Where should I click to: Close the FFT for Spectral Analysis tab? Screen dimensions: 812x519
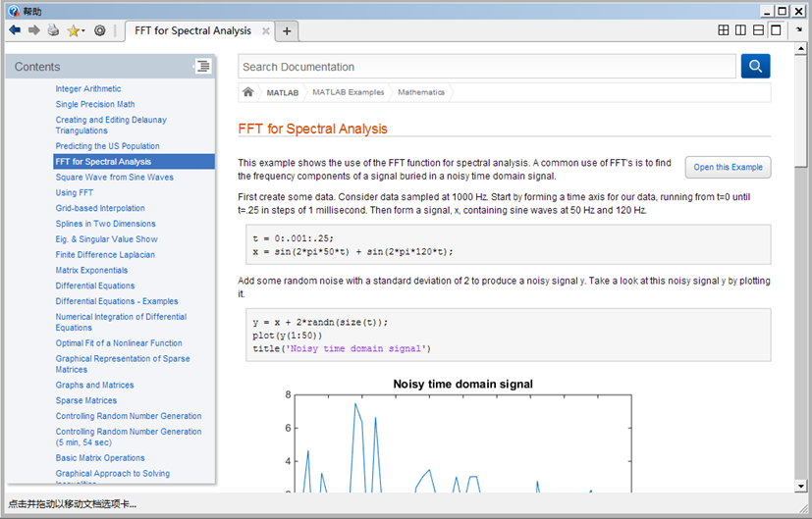(x=266, y=31)
